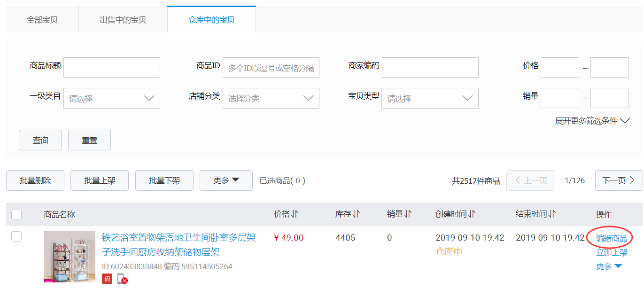Open the 更多 batch actions dropdown button
This screenshot has height=297, width=644.
[x=226, y=180]
